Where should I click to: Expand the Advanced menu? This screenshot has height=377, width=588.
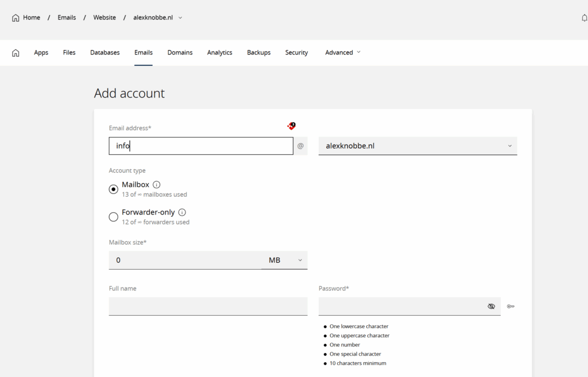343,52
